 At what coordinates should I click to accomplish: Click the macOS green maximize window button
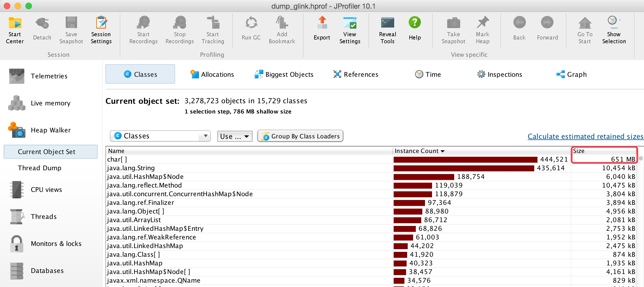(29, 6)
